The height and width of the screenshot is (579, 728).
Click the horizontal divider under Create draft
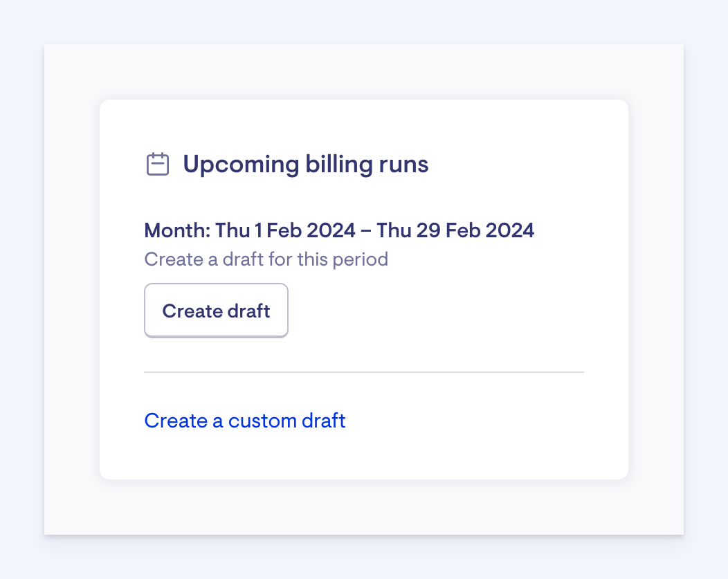[364, 372]
